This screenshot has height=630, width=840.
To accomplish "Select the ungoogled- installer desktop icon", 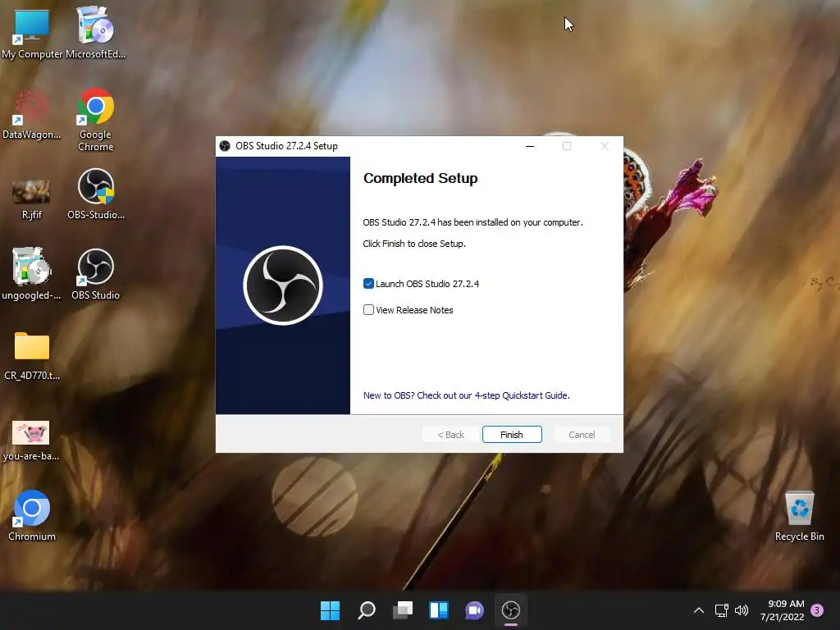I will [x=32, y=274].
